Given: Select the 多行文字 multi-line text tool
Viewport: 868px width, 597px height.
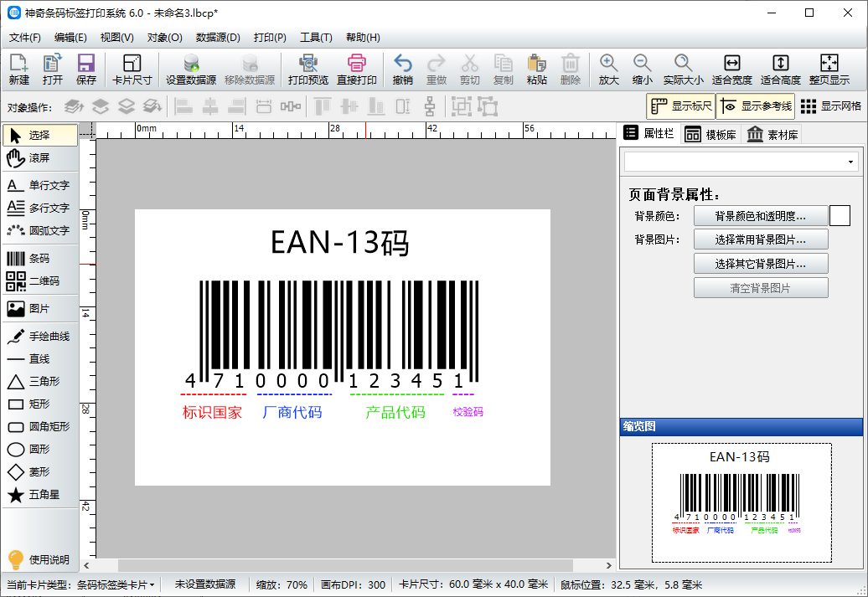Looking at the screenshot, I should (39, 208).
